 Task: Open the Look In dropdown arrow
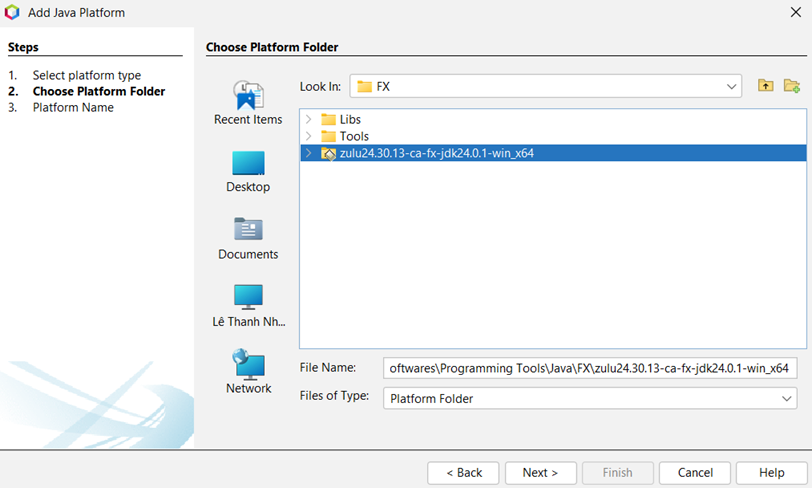point(731,87)
